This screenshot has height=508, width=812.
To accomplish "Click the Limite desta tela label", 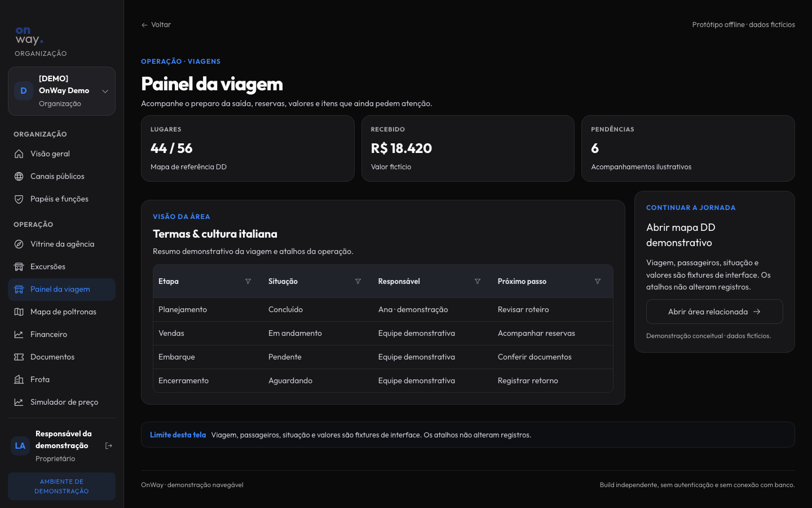I will (x=178, y=435).
